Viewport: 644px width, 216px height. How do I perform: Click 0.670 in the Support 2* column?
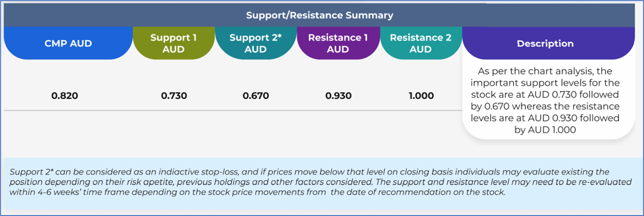[x=256, y=96]
